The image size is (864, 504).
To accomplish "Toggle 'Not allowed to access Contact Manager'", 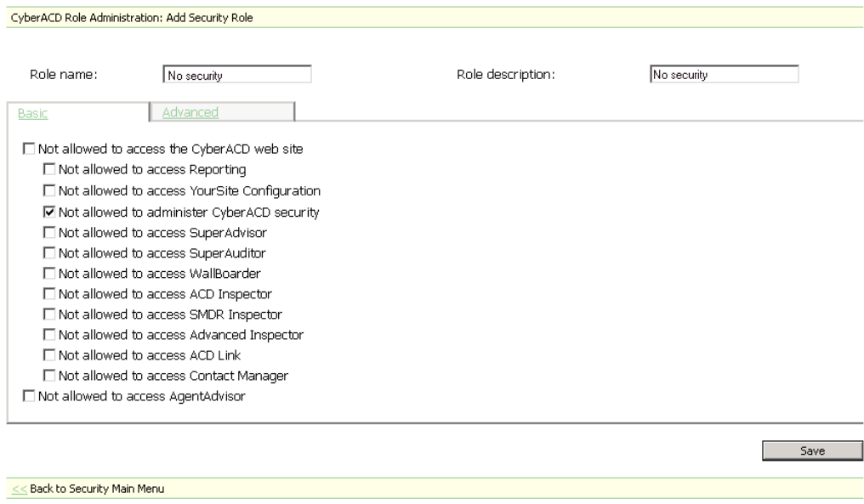I will click(49, 376).
